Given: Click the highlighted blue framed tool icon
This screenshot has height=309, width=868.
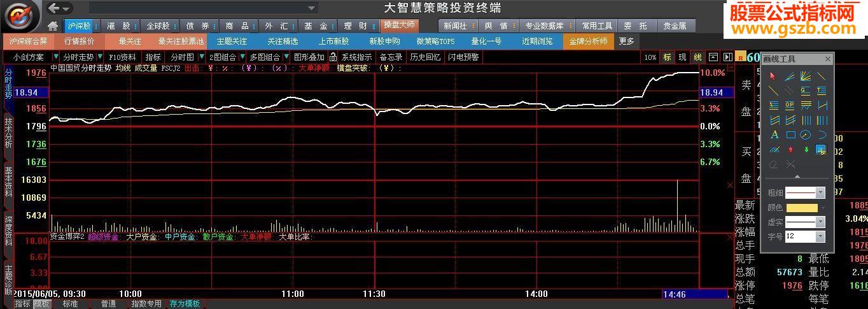Looking at the screenshot, I should click(x=821, y=150).
